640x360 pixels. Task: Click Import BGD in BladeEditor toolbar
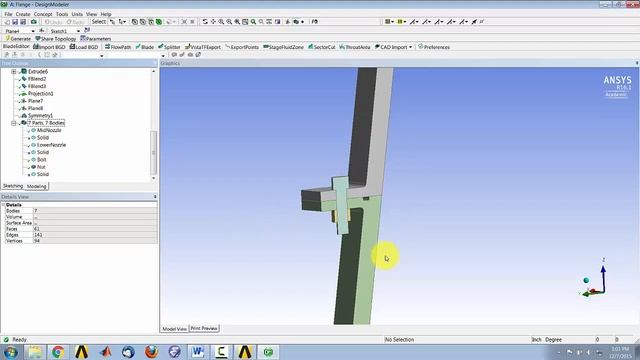coord(49,47)
